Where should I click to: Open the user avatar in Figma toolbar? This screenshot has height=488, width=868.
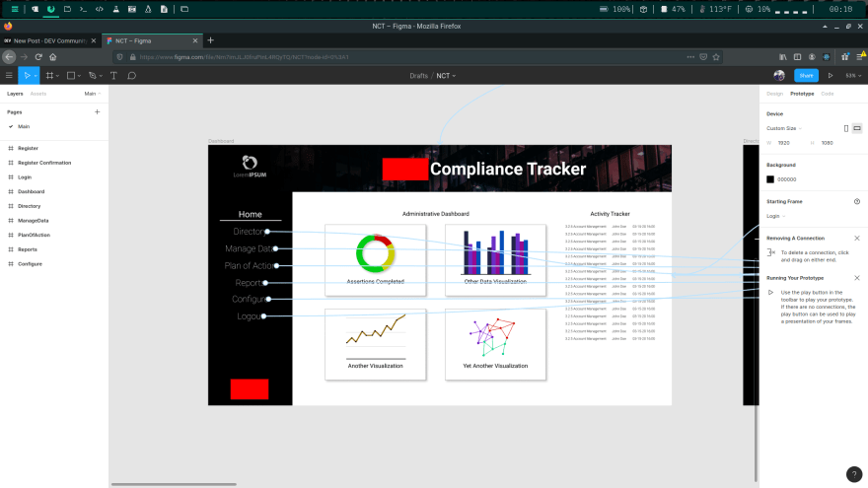coord(779,75)
